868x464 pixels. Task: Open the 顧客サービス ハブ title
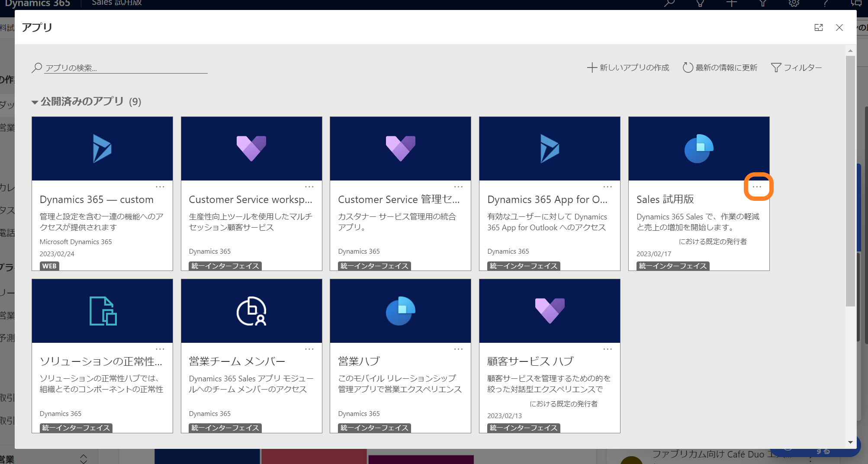coord(530,361)
